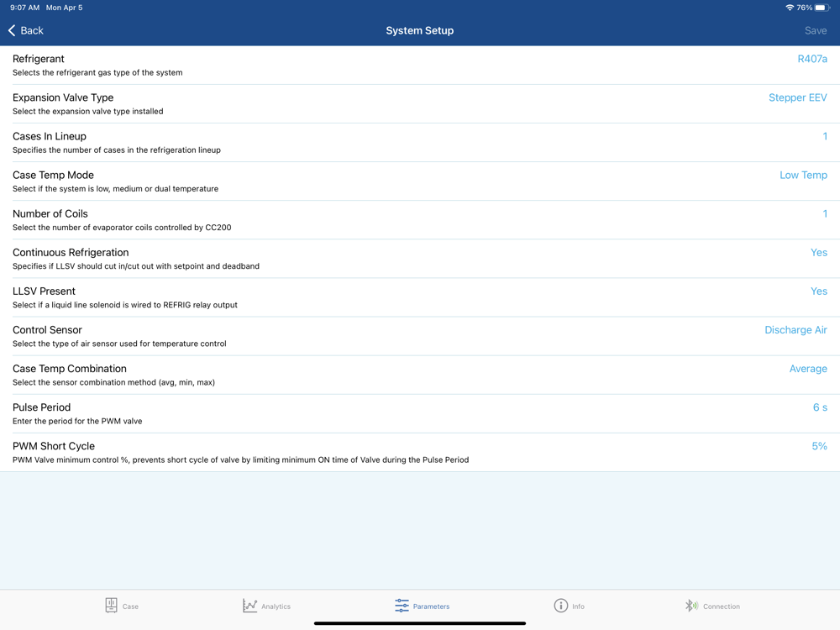Change the Discharge Air sensor value

pos(795,330)
